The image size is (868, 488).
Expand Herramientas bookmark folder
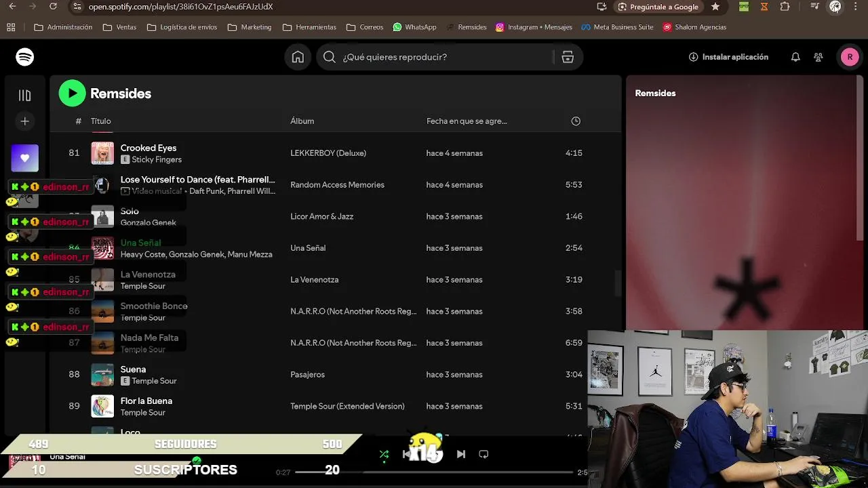point(309,27)
